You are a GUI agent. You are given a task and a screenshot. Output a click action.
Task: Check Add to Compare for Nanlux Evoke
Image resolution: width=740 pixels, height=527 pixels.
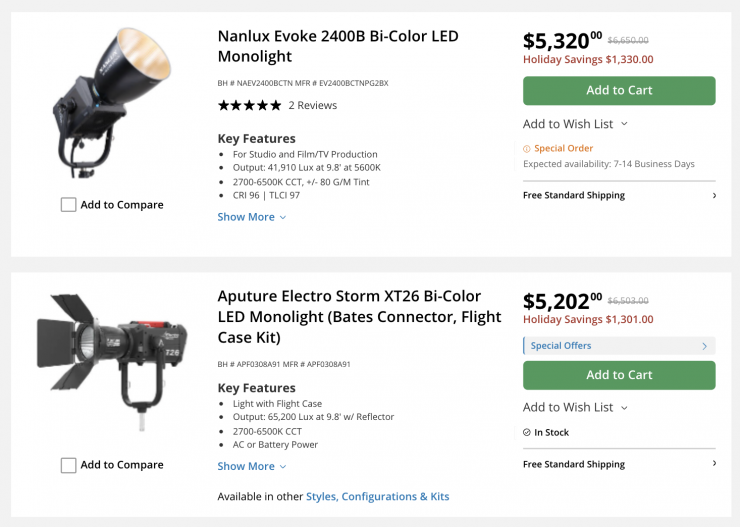point(69,205)
